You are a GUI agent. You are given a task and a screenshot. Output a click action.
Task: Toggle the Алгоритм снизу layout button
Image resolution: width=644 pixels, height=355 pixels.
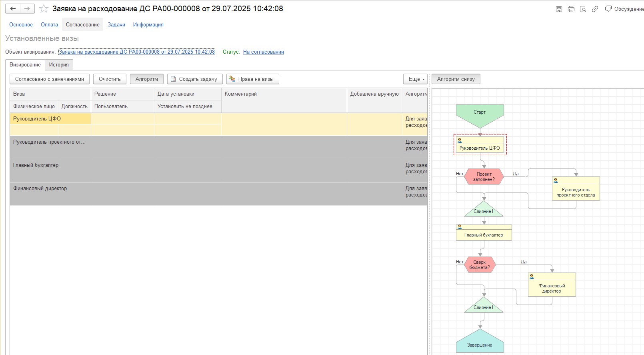click(456, 79)
